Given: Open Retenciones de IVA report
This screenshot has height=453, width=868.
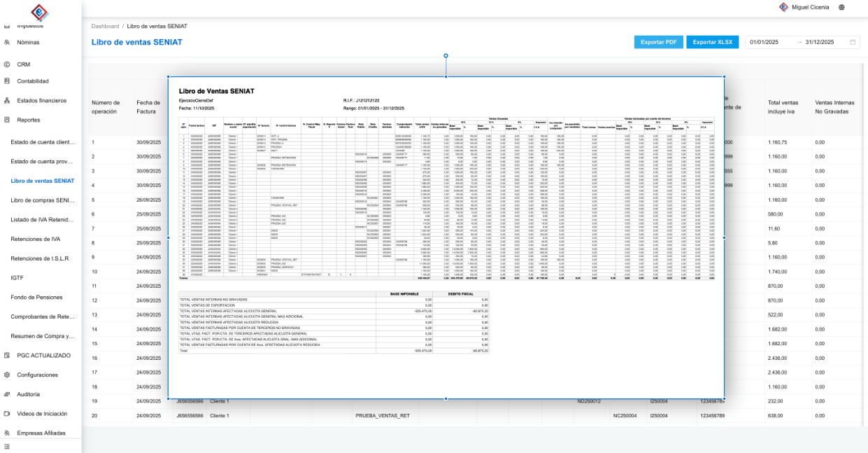Looking at the screenshot, I should click(x=36, y=239).
